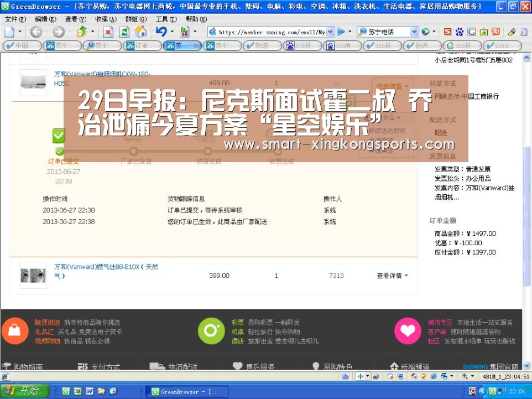Open dropdown arrow beside Undo icon
Viewport: 532px width, 399px height.
[x=172, y=32]
